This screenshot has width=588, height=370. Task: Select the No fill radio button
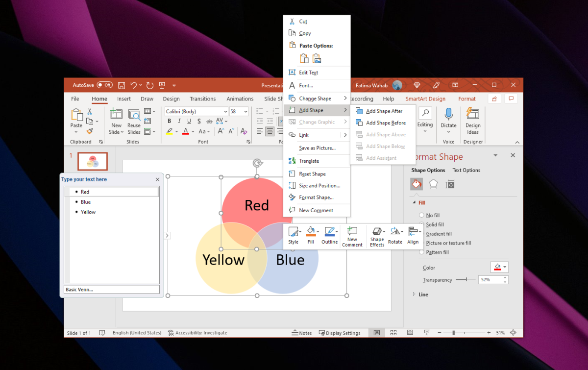tap(421, 215)
